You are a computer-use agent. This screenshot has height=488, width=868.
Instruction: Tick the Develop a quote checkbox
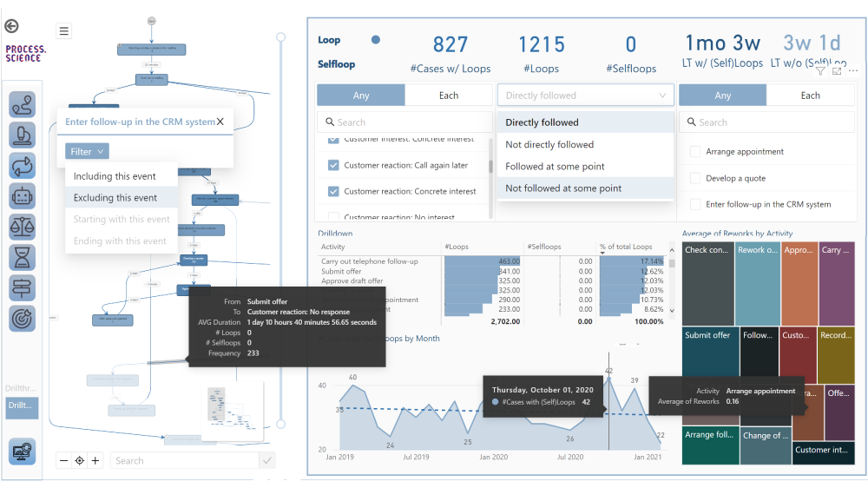click(694, 178)
